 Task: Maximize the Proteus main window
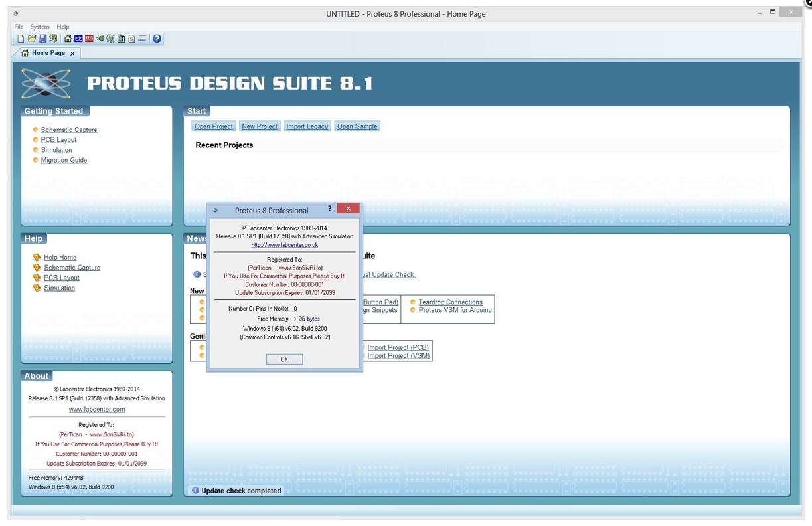coord(773,12)
